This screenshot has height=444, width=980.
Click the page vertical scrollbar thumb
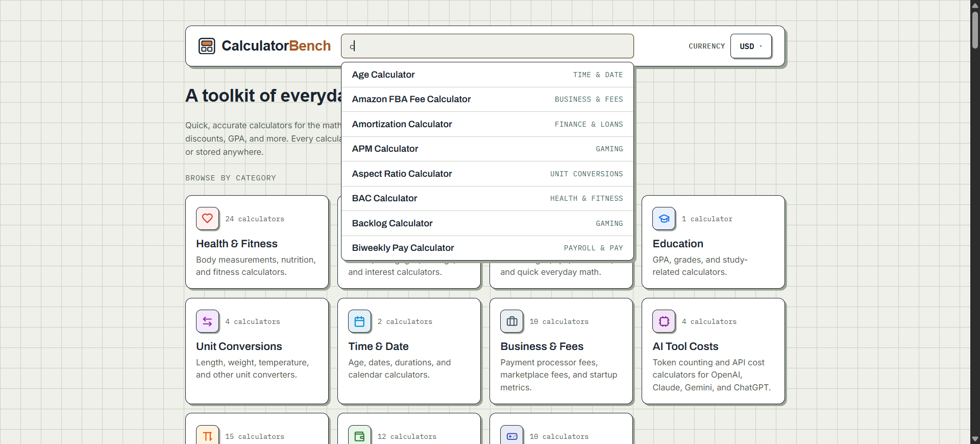(975, 30)
